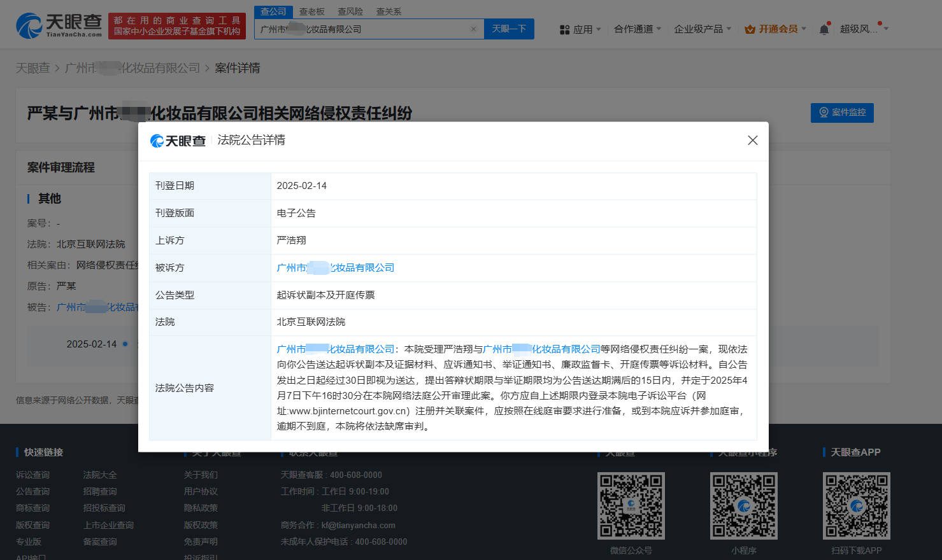The height and width of the screenshot is (560, 942).
Task: Open 专业版 footer link
Action: (x=29, y=542)
